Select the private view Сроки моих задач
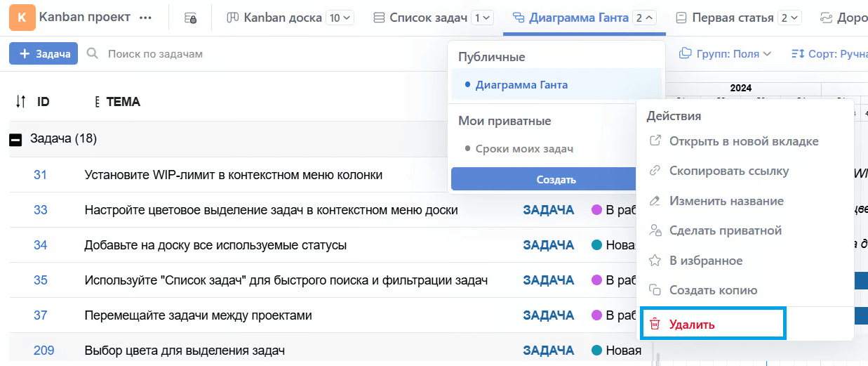This screenshot has height=366, width=868. (x=523, y=149)
